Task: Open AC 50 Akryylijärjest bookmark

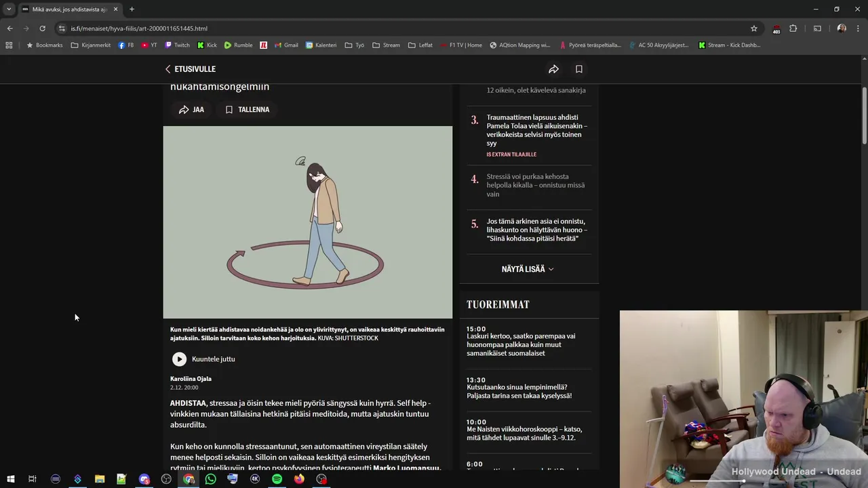Action: (x=658, y=45)
